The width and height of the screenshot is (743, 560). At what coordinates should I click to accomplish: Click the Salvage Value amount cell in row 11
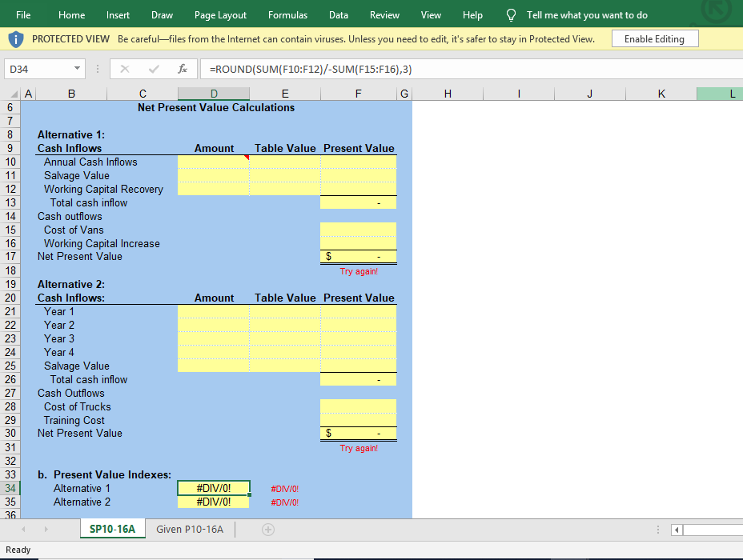(213, 176)
